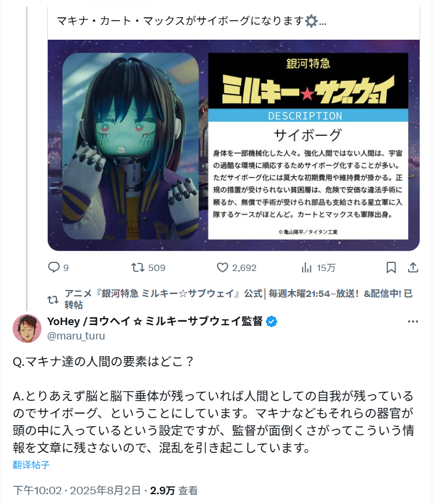
Task: Click the blue verified badge
Action: (272, 322)
